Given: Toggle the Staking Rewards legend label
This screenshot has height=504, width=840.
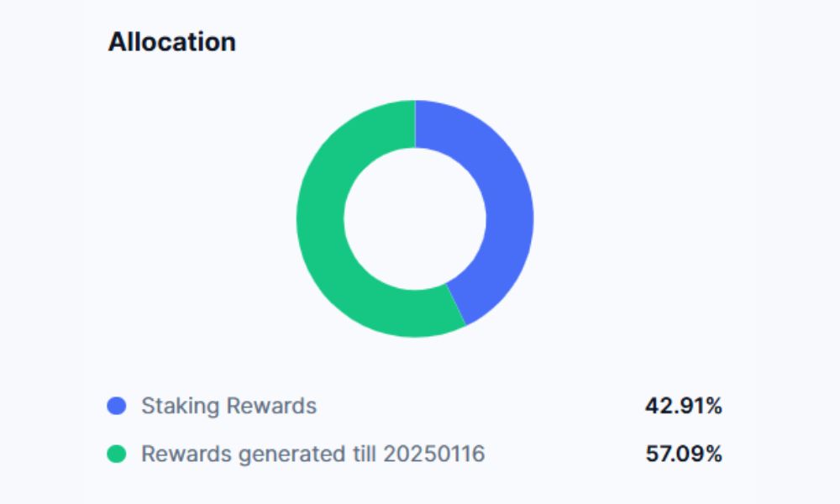Looking at the screenshot, I should coord(228,407).
